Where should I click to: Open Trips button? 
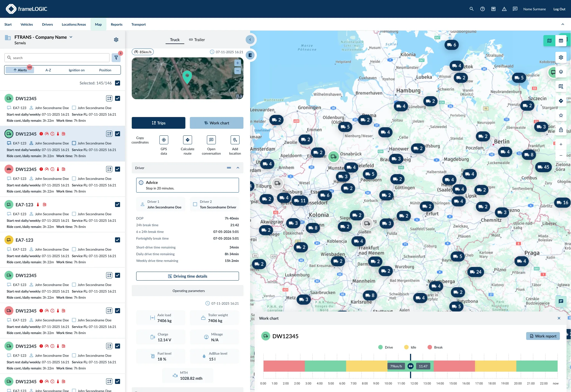click(x=158, y=123)
